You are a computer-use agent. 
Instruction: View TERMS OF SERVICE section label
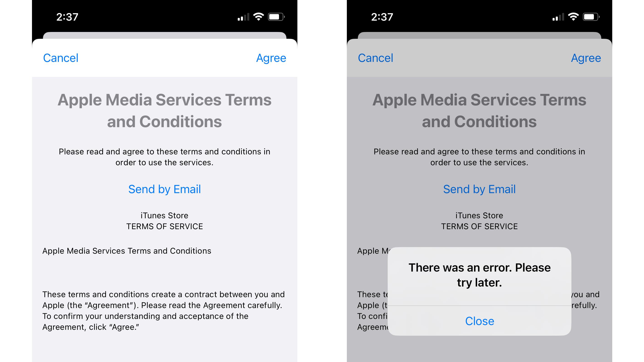[x=164, y=227]
